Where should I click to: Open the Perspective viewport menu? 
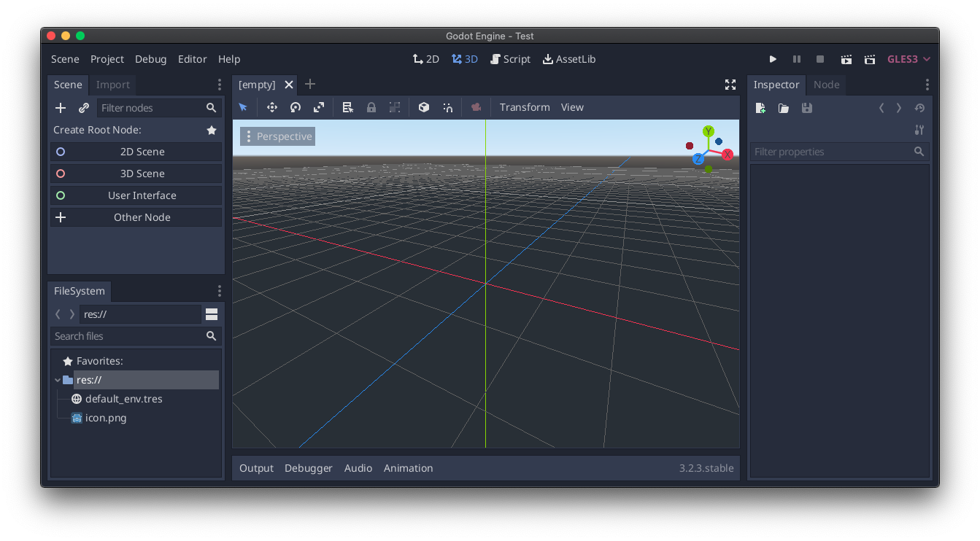tap(278, 136)
